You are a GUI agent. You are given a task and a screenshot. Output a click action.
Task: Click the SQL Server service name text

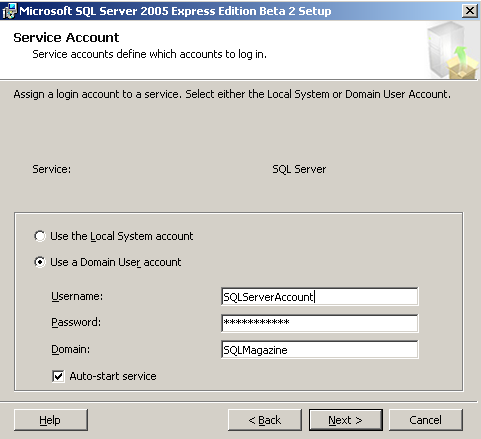coord(299,169)
